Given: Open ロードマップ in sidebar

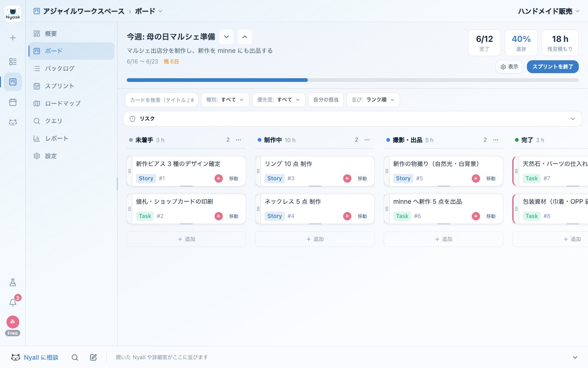Looking at the screenshot, I should pos(71,103).
